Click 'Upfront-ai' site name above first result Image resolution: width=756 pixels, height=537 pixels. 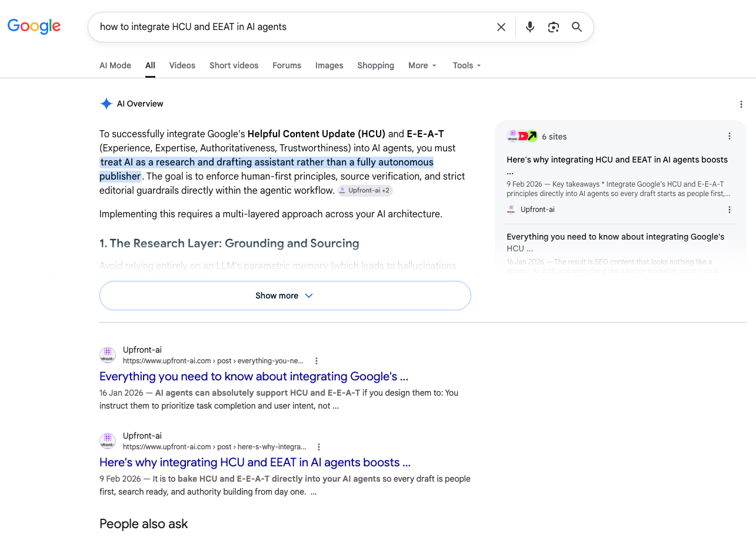(x=142, y=350)
